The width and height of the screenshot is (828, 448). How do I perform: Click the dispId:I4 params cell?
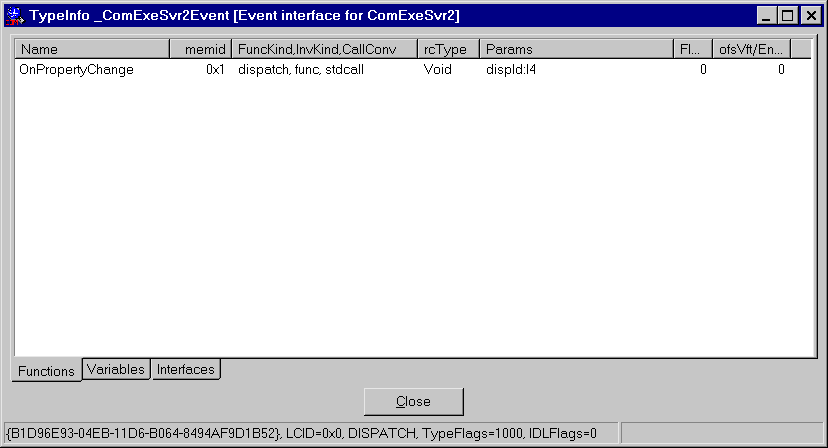[511, 69]
